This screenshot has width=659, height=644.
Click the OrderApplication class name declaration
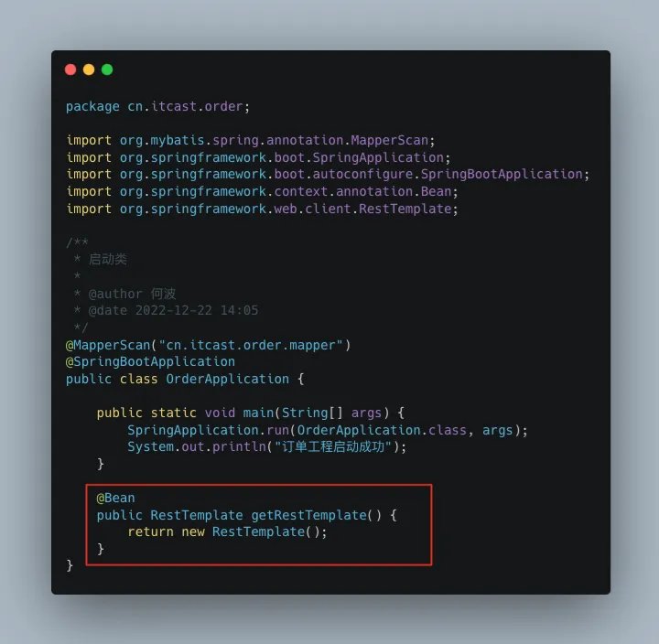227,379
